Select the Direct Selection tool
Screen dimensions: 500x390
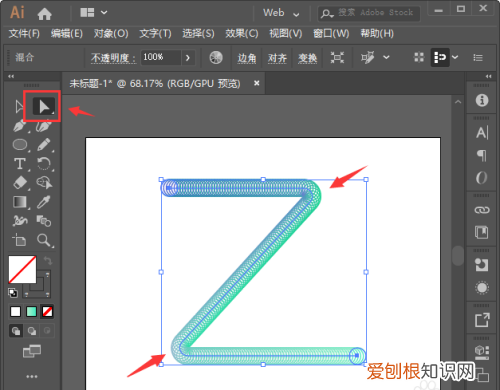coord(44,106)
